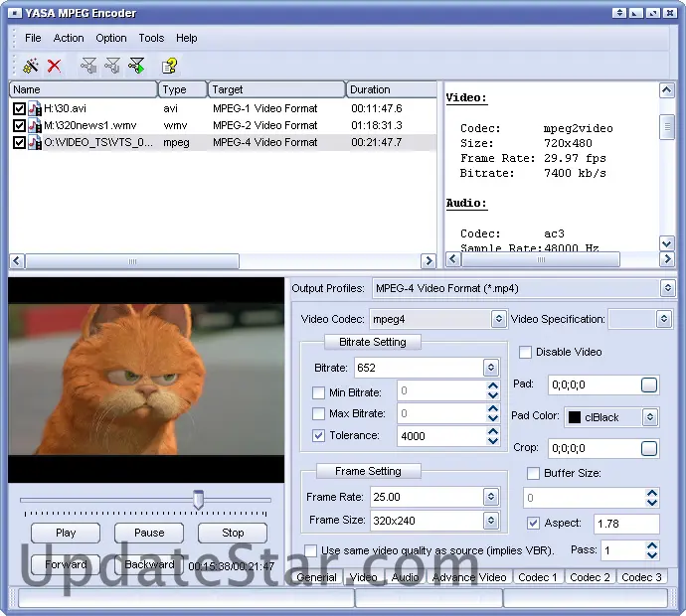Click the Backward button
The width and height of the screenshot is (686, 616).
click(149, 564)
